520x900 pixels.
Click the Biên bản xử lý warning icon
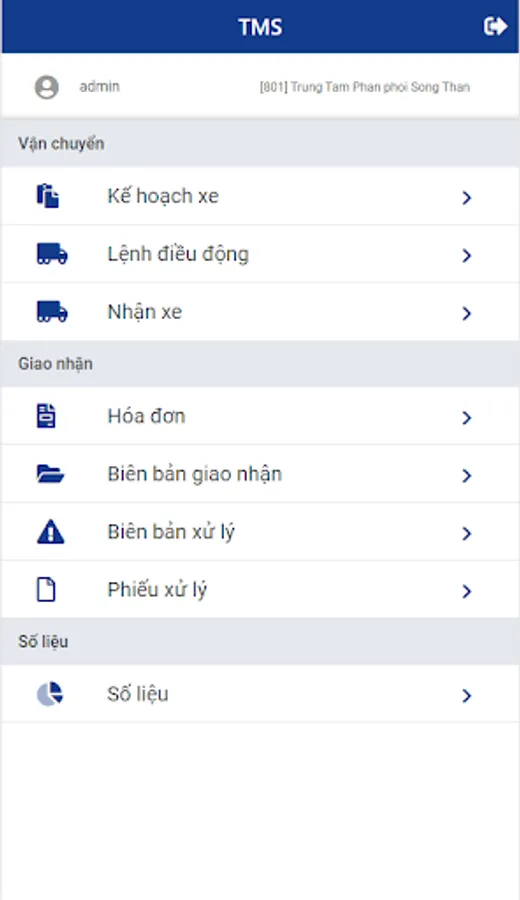[51, 532]
